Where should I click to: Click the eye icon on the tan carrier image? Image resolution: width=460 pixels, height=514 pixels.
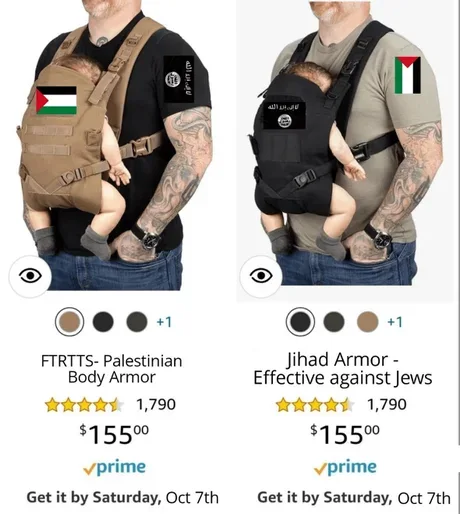[x=30, y=276]
